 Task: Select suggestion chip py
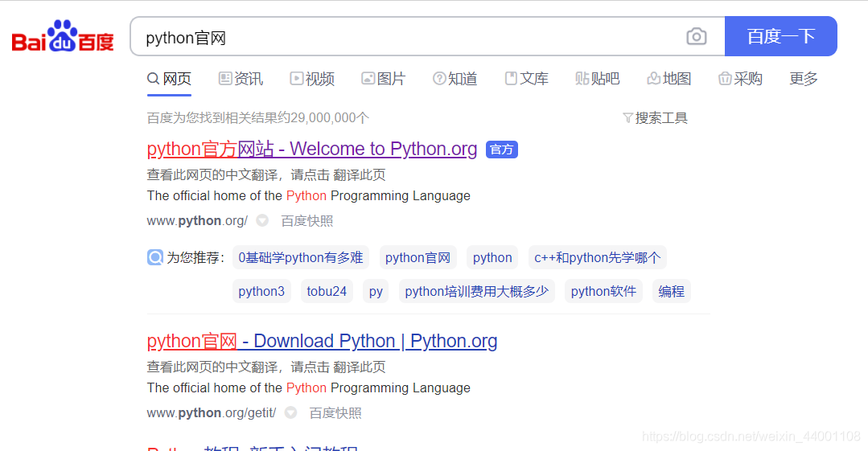(x=376, y=292)
